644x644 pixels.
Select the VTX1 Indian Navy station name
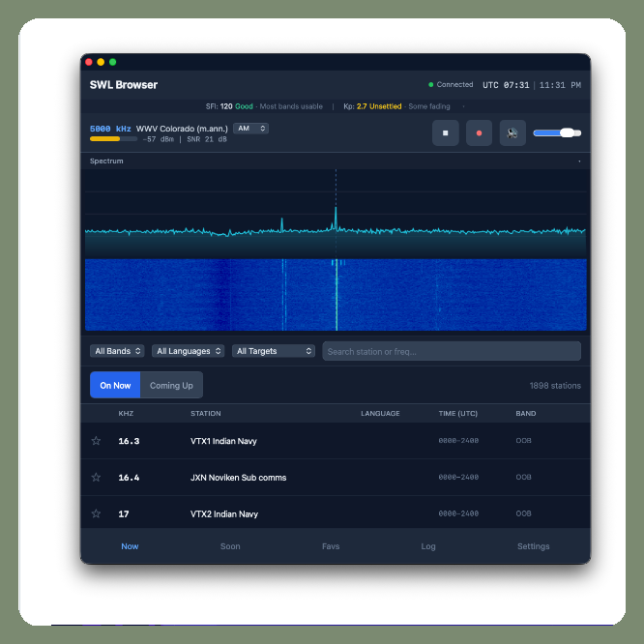coord(223,441)
